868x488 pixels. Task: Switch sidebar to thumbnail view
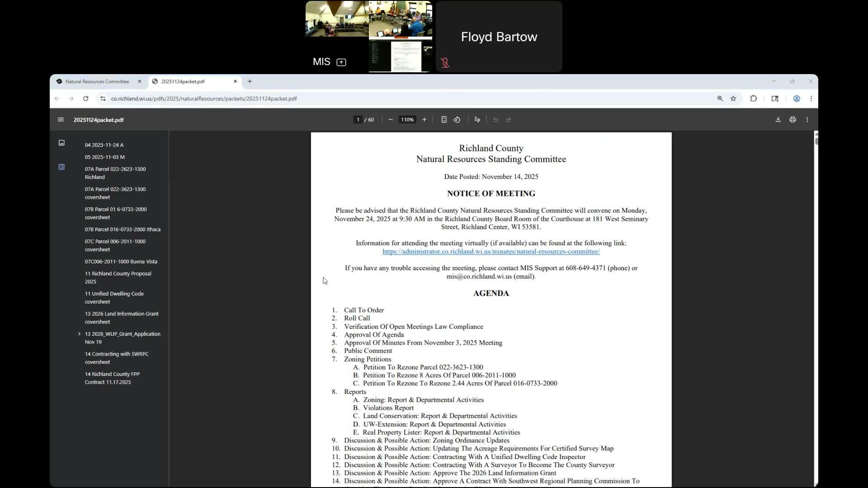point(61,143)
